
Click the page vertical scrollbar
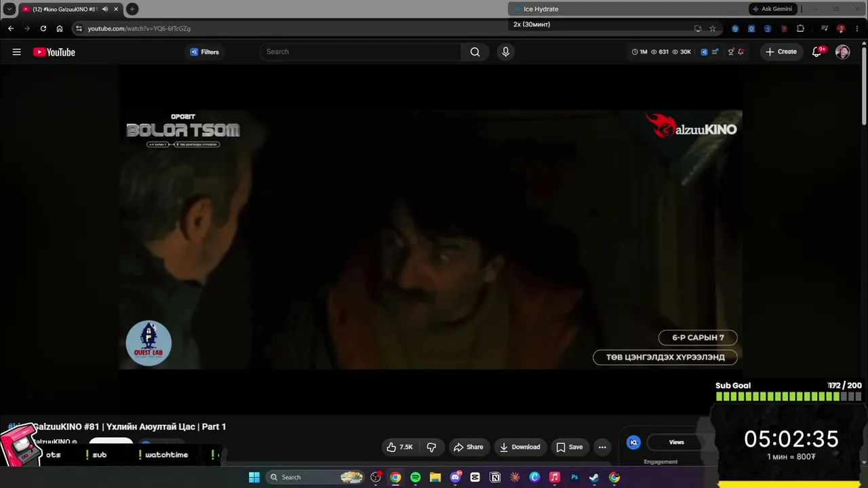864,85
